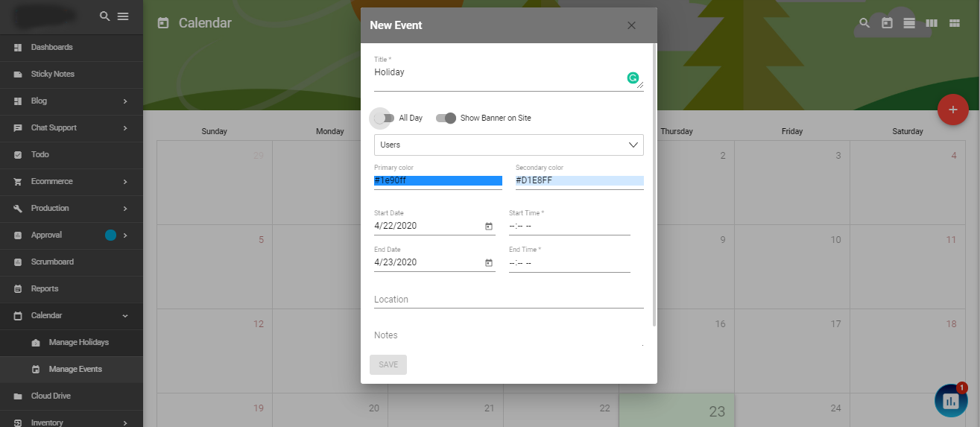Image resolution: width=980 pixels, height=427 pixels.
Task: Click the Todo checkmark icon
Action: tap(18, 155)
